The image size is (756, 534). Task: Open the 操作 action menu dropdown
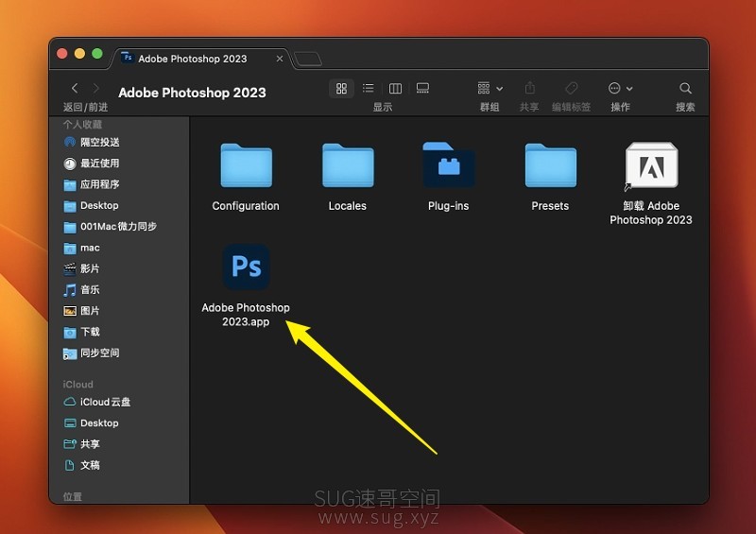[x=620, y=88]
